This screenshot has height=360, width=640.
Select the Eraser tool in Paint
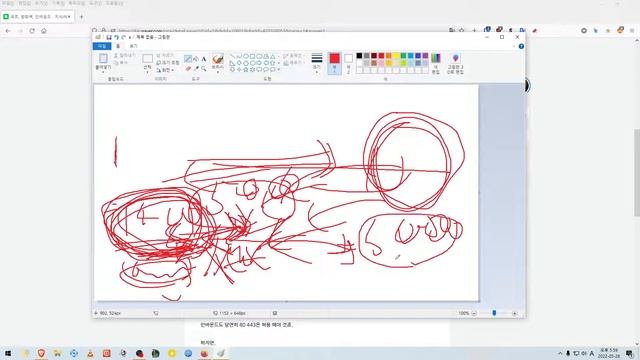pos(188,69)
